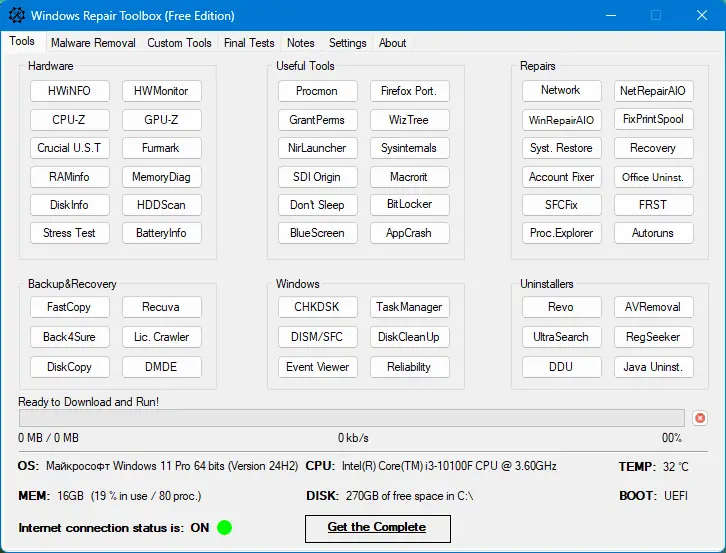Open TaskManager
The width and height of the screenshot is (726, 553).
tap(409, 307)
